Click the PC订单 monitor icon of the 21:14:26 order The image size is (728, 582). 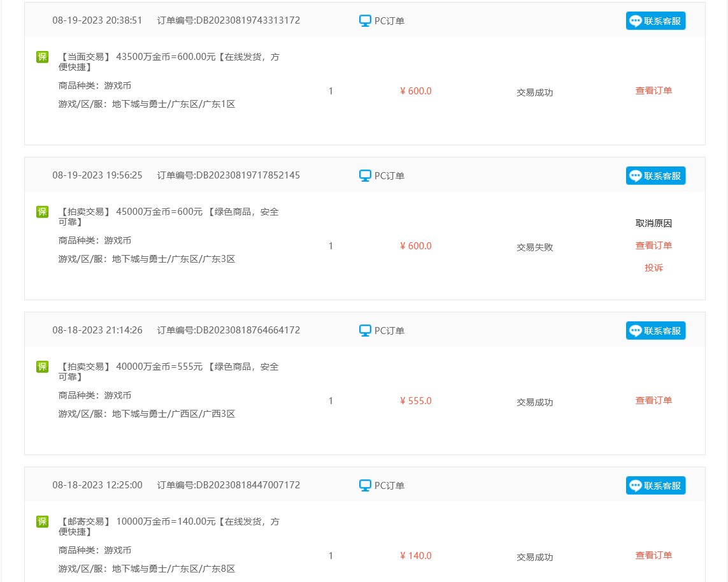(x=365, y=330)
